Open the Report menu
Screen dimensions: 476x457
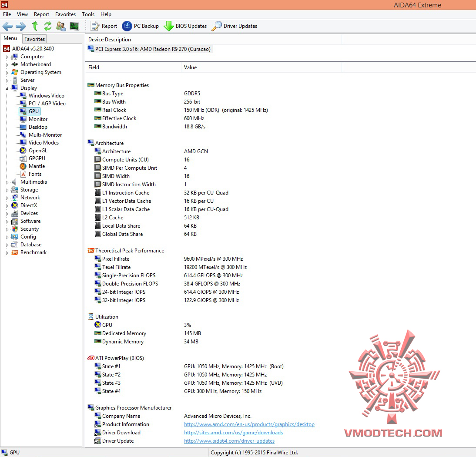[x=42, y=14]
